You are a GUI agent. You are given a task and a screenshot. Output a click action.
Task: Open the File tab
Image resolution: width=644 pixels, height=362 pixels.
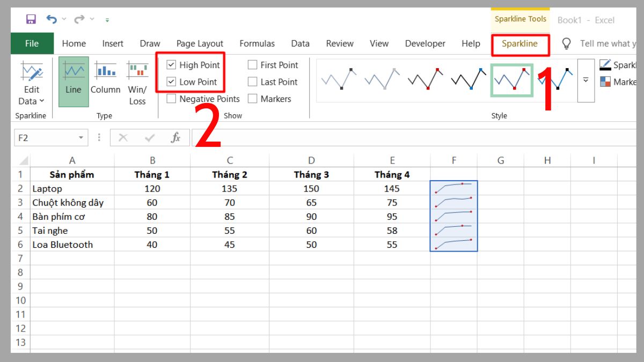coord(32,43)
